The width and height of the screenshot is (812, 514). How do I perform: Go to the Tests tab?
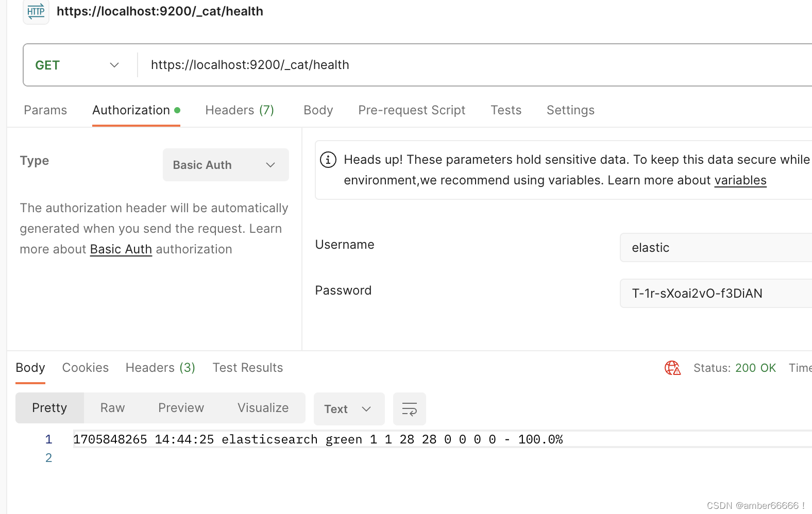pos(506,110)
